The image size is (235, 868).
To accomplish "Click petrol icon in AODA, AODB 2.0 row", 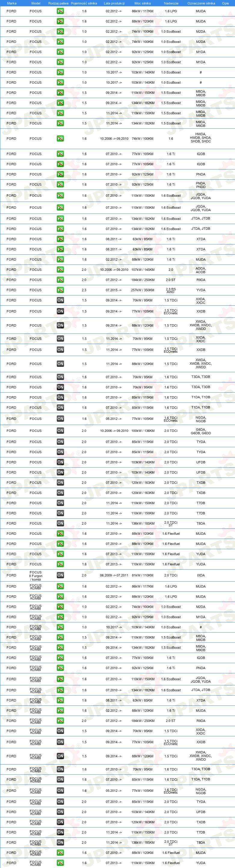I will 60,270.
